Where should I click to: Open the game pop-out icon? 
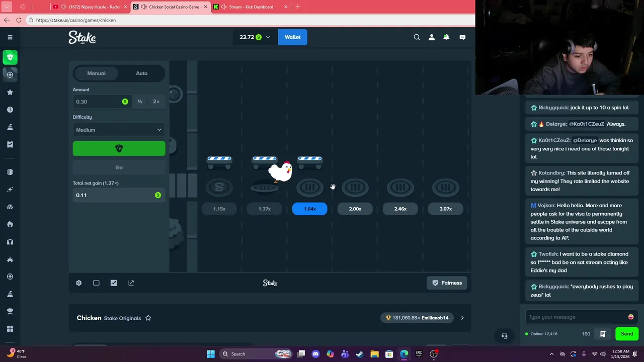(x=131, y=283)
